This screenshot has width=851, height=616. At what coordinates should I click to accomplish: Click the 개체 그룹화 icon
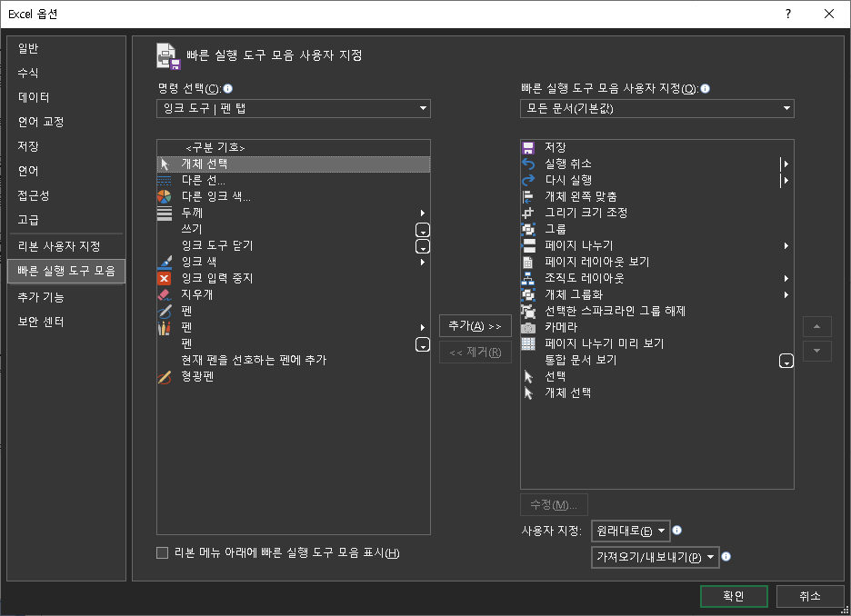pyautogui.click(x=528, y=294)
